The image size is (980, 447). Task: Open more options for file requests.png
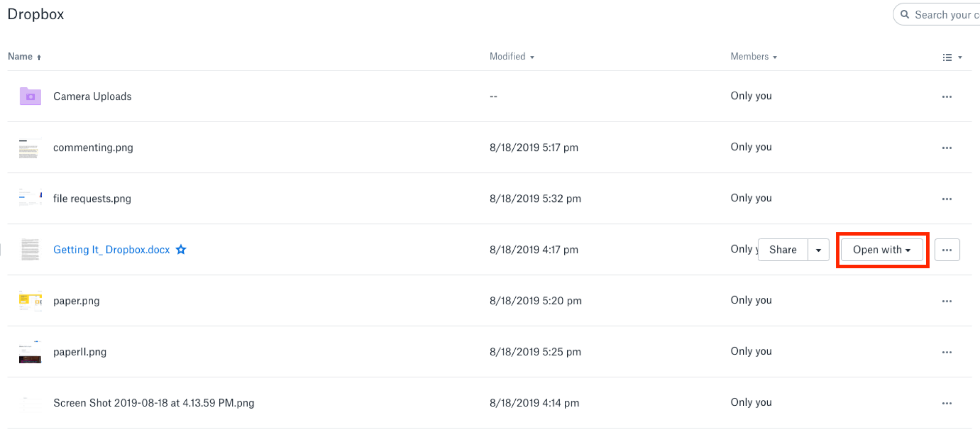click(x=947, y=199)
